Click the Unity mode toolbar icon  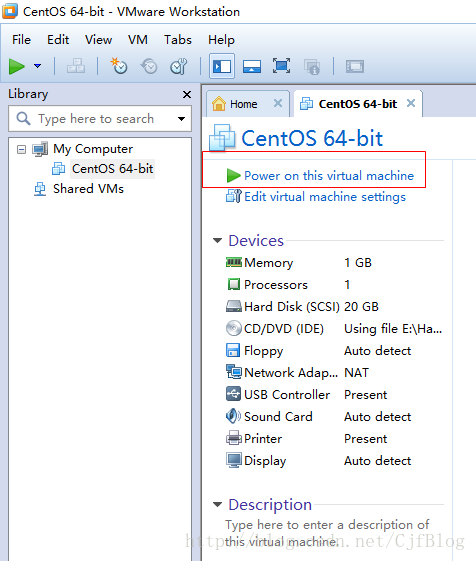[x=312, y=67]
